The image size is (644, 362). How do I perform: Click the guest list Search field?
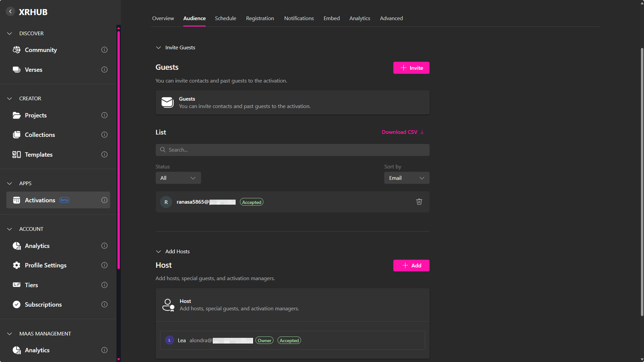pos(292,150)
